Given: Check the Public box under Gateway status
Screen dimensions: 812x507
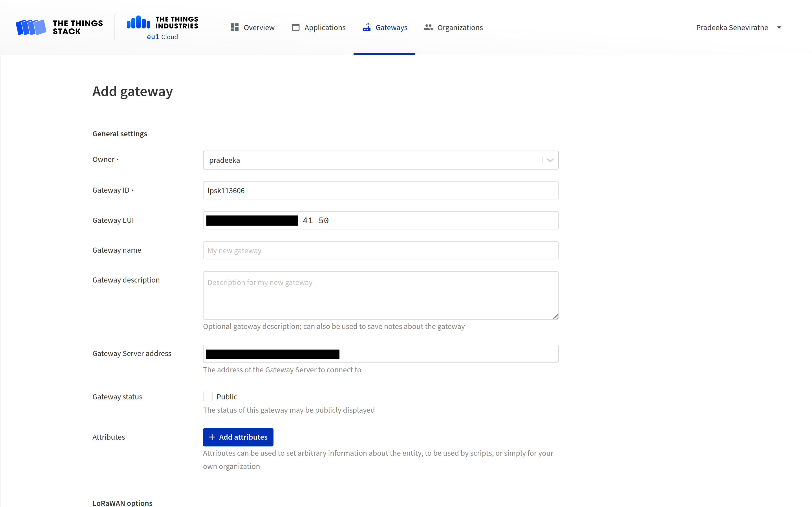Looking at the screenshot, I should pos(208,396).
